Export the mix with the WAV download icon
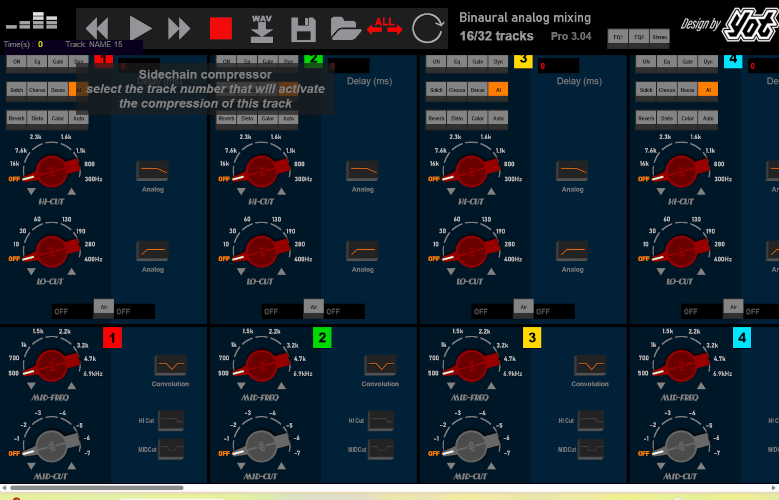This screenshot has height=500, width=779. pos(262,29)
